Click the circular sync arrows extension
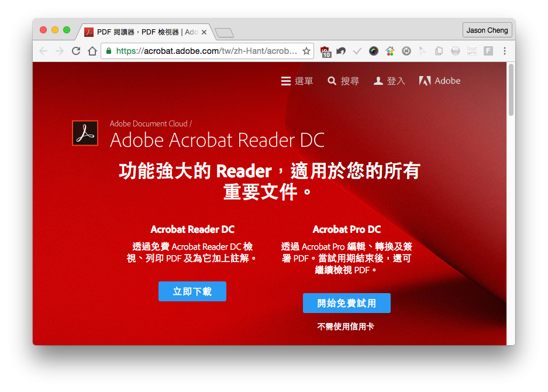This screenshot has height=392, width=548. (406, 51)
